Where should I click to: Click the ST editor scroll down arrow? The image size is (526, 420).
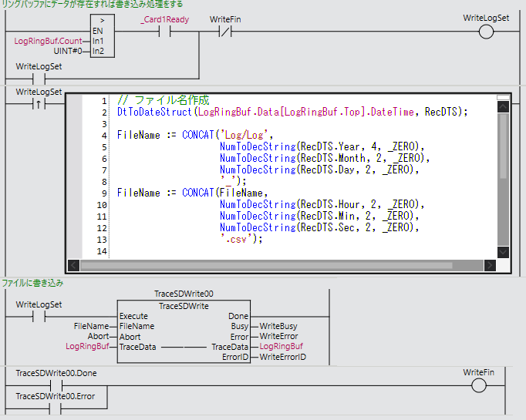503,252
